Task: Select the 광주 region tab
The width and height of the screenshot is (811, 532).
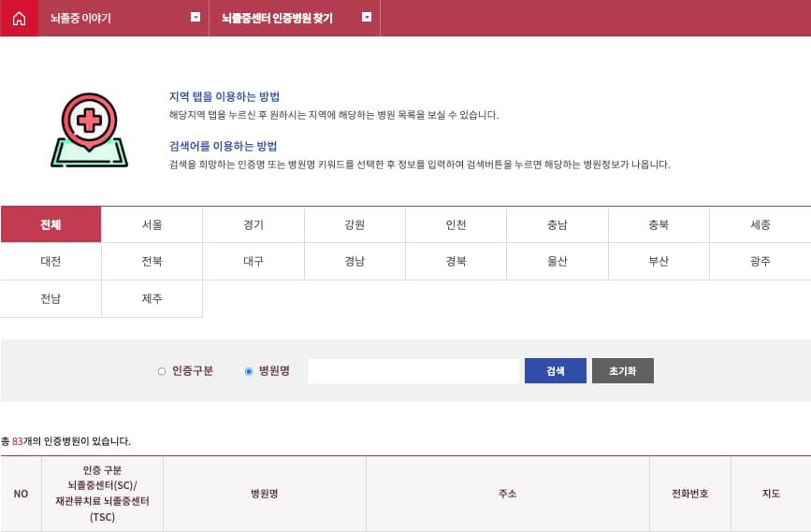Action: (x=760, y=261)
